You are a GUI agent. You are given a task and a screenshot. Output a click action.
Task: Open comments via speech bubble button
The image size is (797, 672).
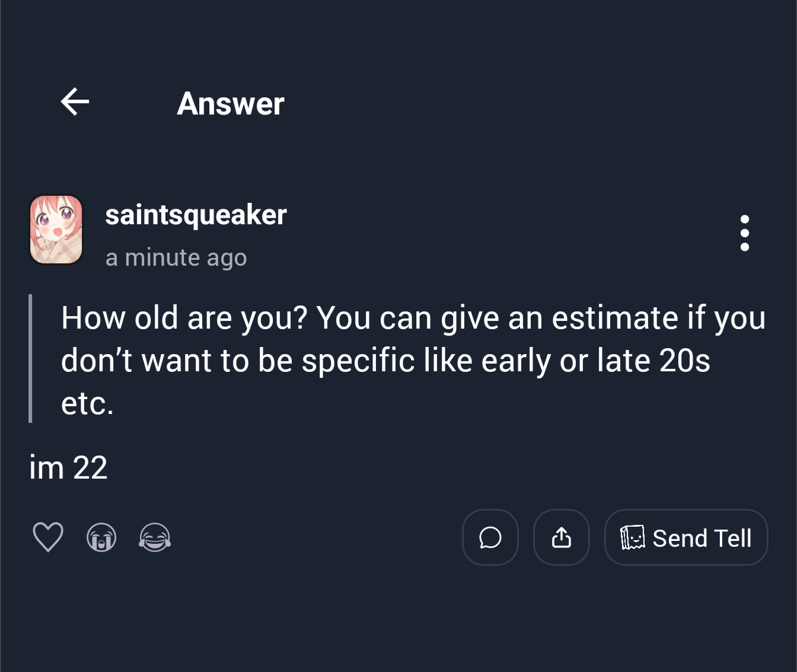point(490,537)
